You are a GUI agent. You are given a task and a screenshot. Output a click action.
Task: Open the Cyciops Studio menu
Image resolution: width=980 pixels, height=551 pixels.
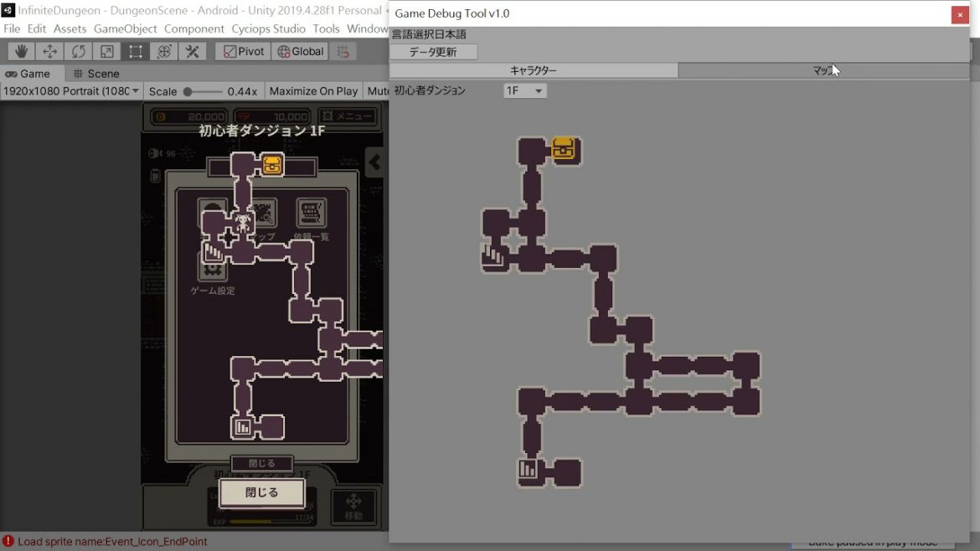point(268,28)
